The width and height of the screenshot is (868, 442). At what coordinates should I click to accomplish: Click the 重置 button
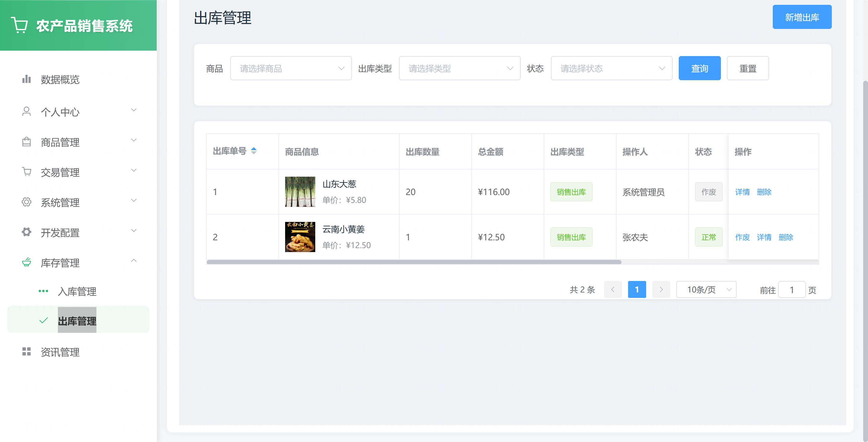[x=748, y=68]
